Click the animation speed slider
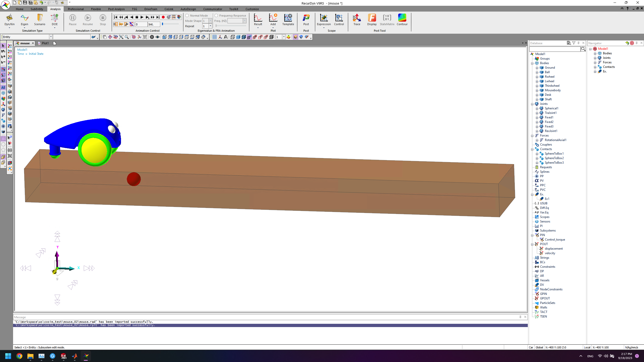644x362 pixels. [x=170, y=24]
